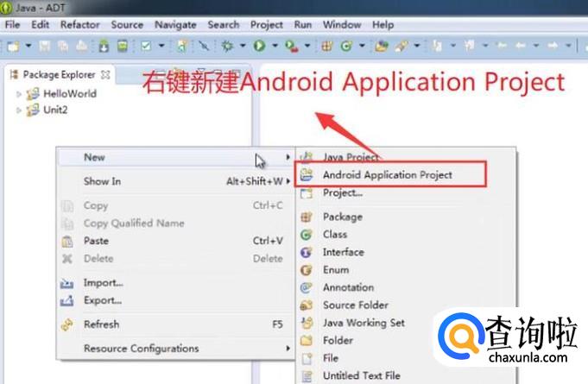Open the Refactor menu

click(80, 25)
